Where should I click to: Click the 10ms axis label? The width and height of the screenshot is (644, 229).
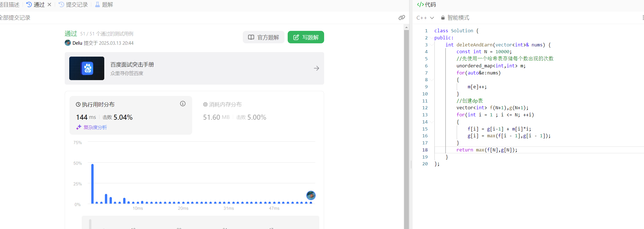pyautogui.click(x=138, y=208)
